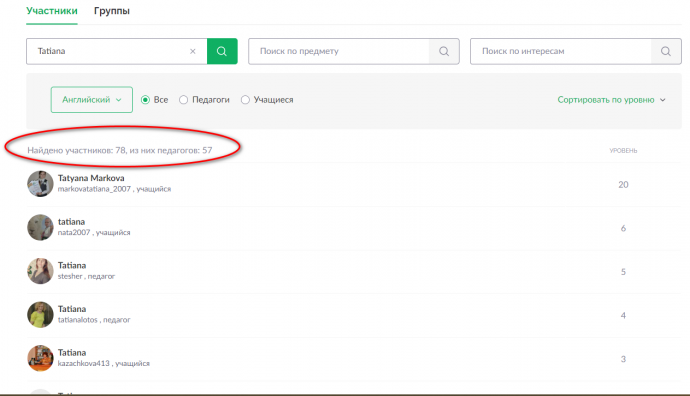Click the green search magnifier button
Screen dimensions: 690x396
pyautogui.click(x=222, y=51)
